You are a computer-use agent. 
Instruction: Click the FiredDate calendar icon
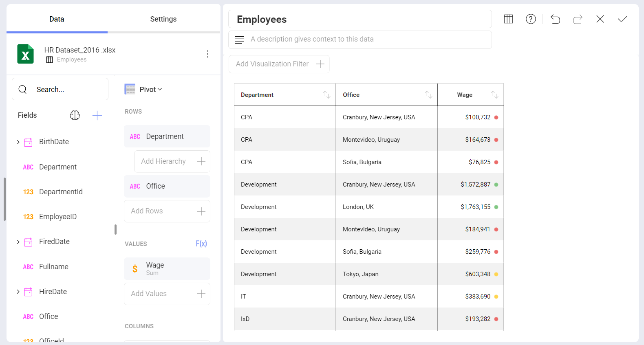pyautogui.click(x=28, y=242)
